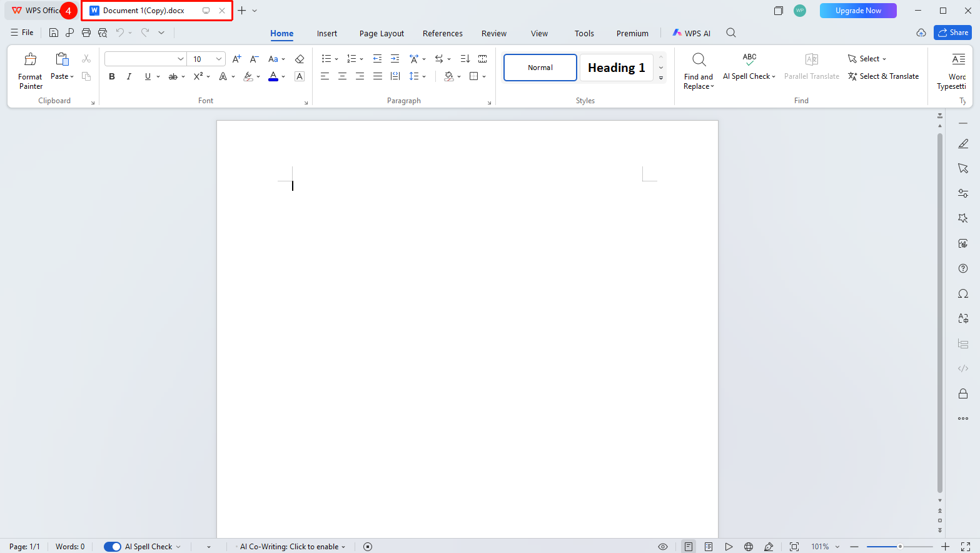Viewport: 980px width, 553px height.
Task: Decrease indent in Paragraph group
Action: [377, 59]
